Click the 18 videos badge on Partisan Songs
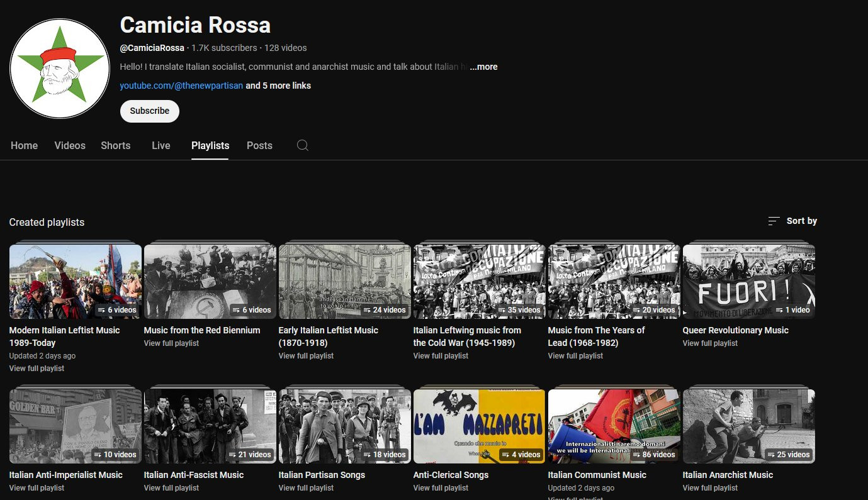The height and width of the screenshot is (500, 868). pyautogui.click(x=384, y=455)
